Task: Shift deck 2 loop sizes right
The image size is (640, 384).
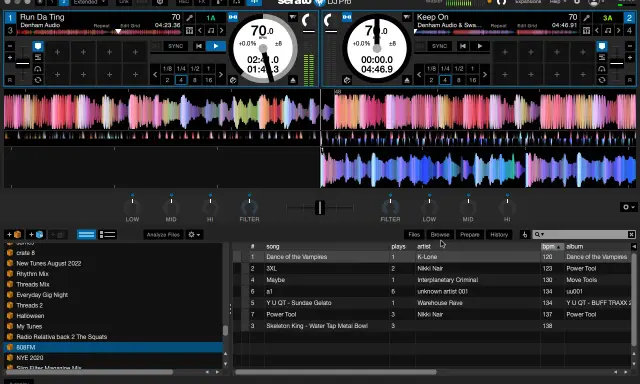Action: [x=485, y=74]
